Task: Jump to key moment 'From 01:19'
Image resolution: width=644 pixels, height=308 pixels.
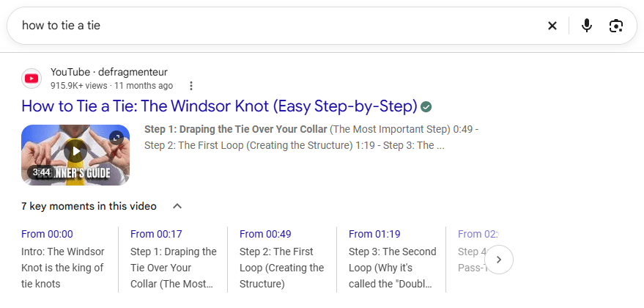Action: pyautogui.click(x=374, y=234)
